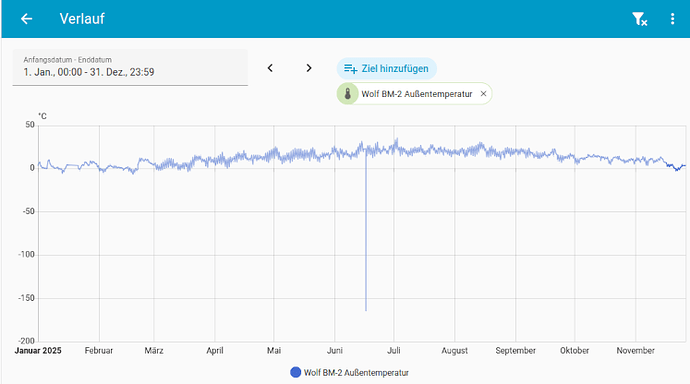Click the März axis label

coord(154,351)
